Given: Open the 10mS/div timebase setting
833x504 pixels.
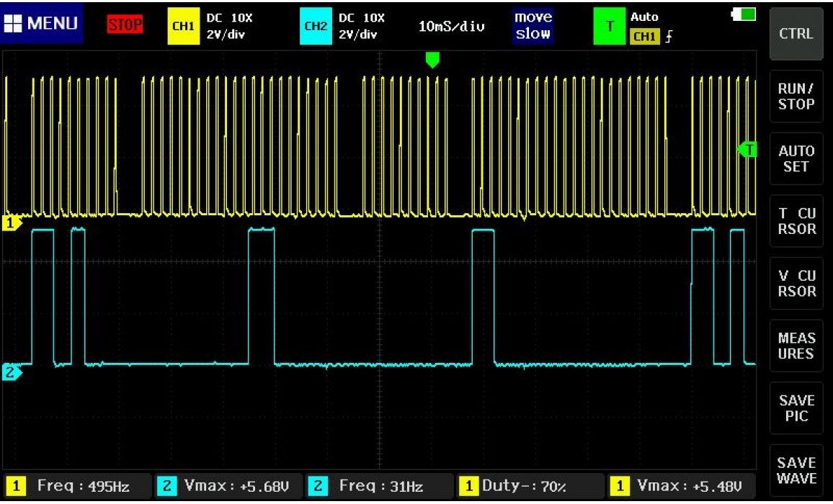Looking at the screenshot, I should coord(451,26).
